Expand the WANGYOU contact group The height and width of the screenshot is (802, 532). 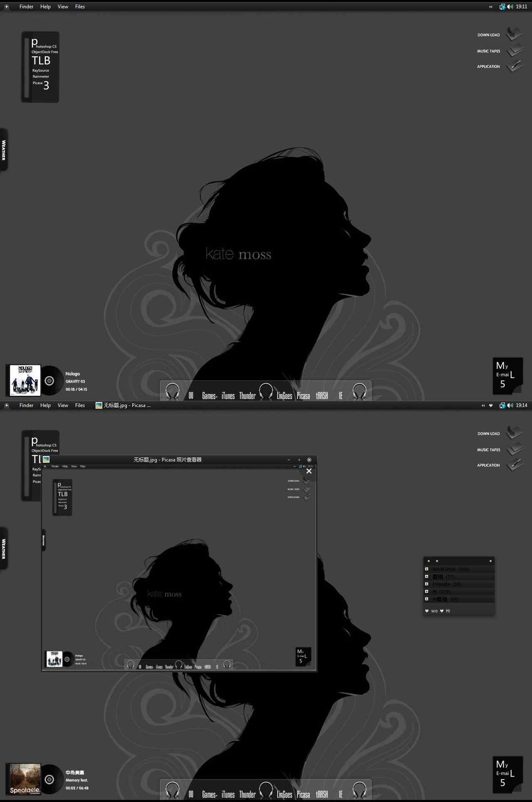click(426, 569)
